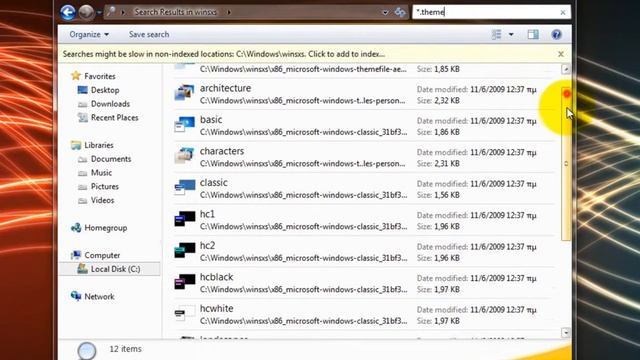The width and height of the screenshot is (640, 360).
Task: Click size '2,32 KB' of architecture
Action: pos(447,100)
